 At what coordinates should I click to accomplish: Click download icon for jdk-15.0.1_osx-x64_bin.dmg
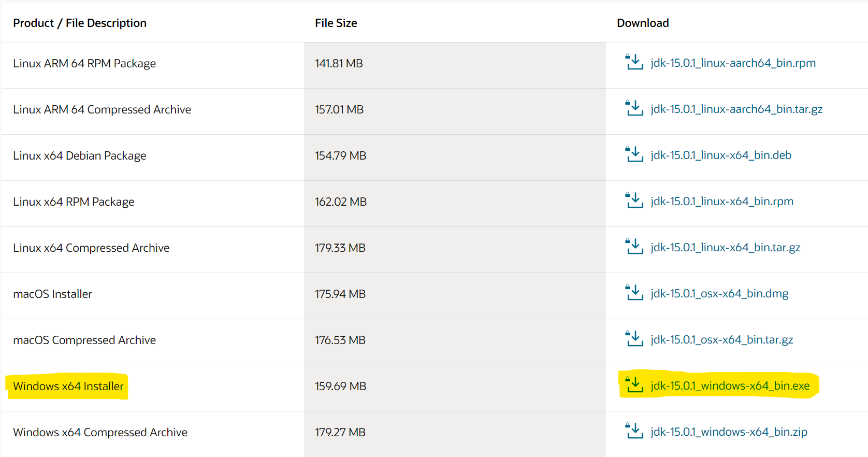tap(634, 293)
